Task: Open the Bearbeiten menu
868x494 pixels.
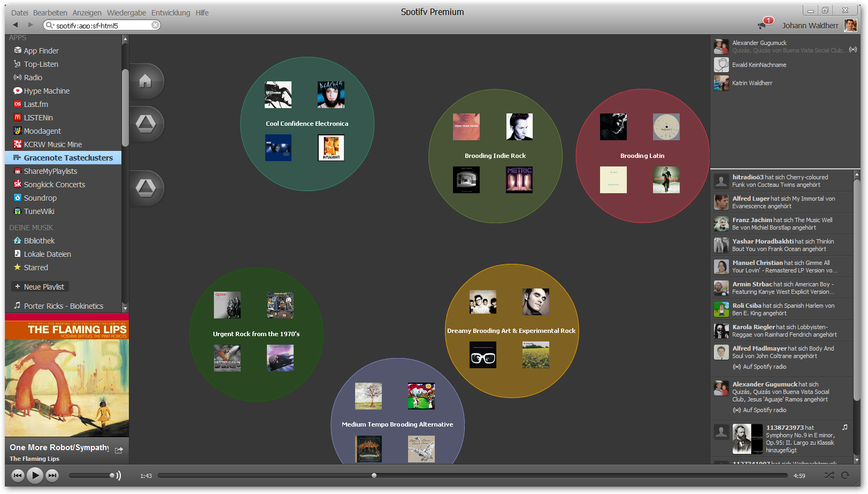Action: coord(50,13)
